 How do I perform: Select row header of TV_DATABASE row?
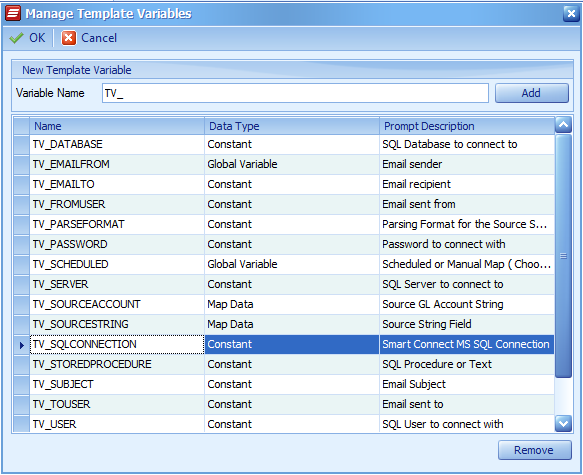point(22,145)
